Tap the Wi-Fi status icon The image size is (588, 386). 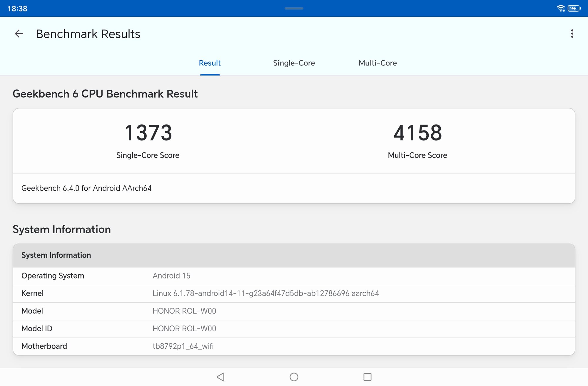pyautogui.click(x=561, y=8)
